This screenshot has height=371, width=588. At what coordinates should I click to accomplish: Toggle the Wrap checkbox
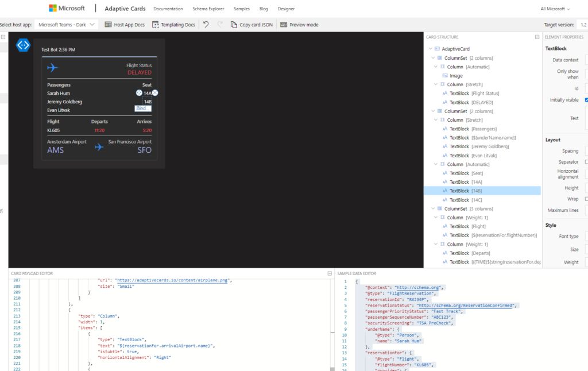[x=586, y=199]
